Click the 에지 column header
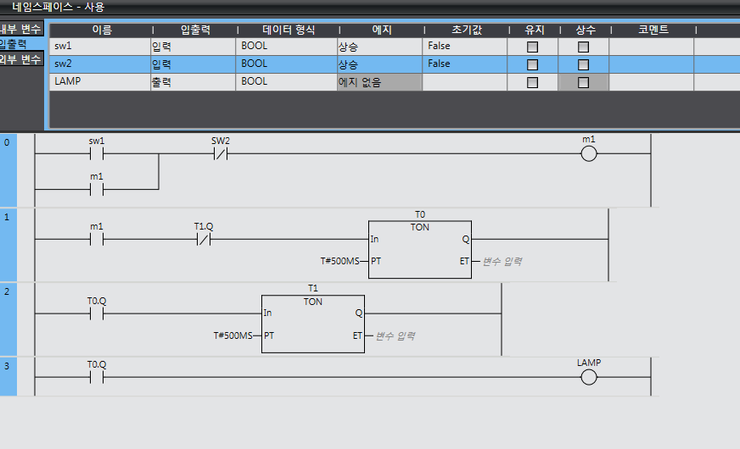The width and height of the screenshot is (740, 449). [381, 30]
